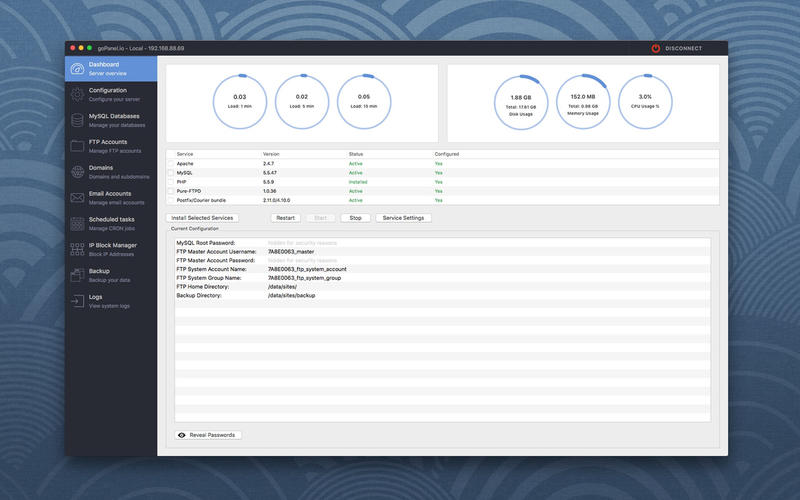
Task: Click the red Disconnect power icon
Action: [656, 48]
